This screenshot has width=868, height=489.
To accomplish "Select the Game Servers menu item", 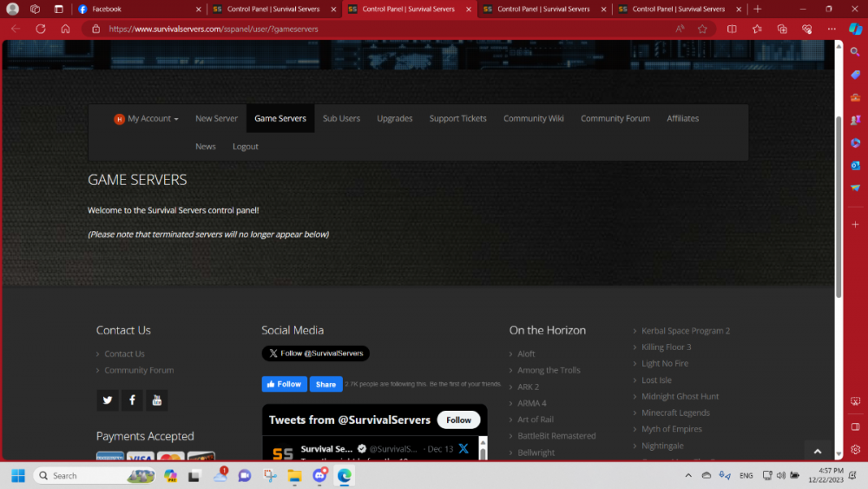I will coord(280,118).
